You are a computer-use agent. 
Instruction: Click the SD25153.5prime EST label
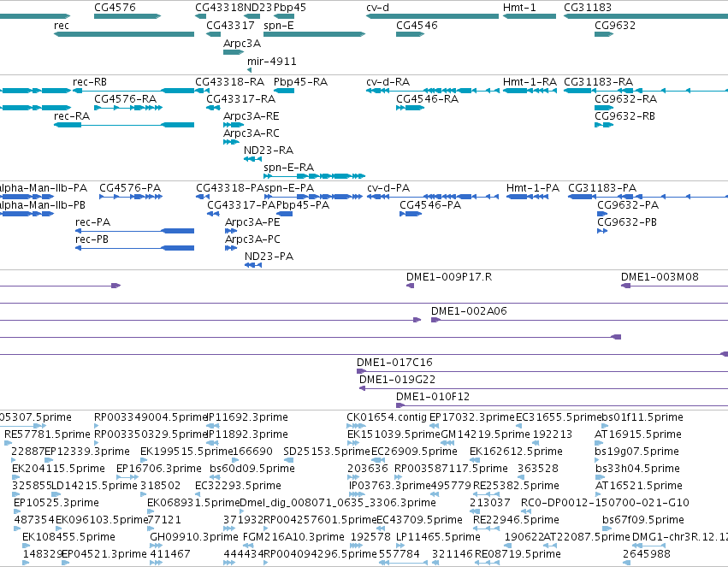click(x=327, y=452)
